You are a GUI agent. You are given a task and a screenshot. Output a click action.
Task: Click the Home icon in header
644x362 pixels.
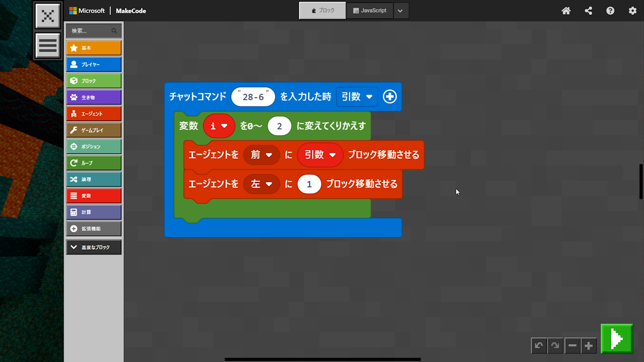566,11
